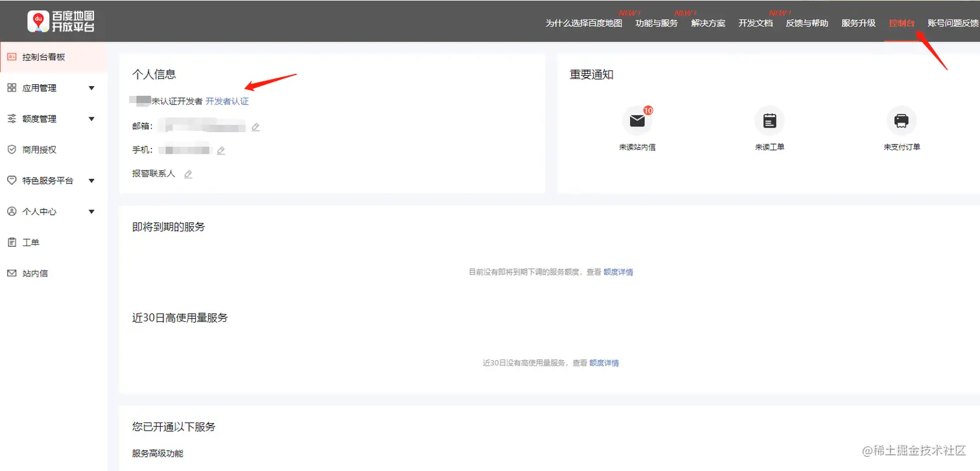Expand the 个人中心 menu arrow
This screenshot has height=471, width=980.
(x=91, y=212)
